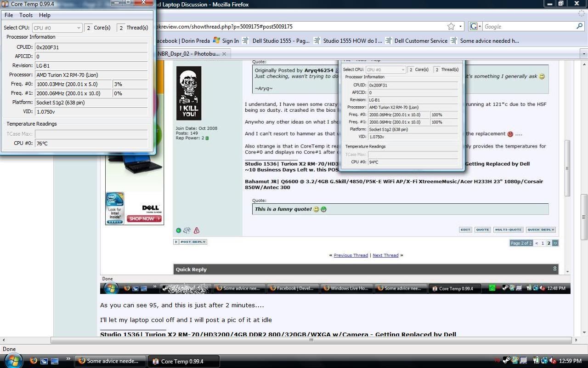This screenshot has width=588, height=368.
Task: Expand the Quick Launch overflow chevron
Action: coord(68,359)
